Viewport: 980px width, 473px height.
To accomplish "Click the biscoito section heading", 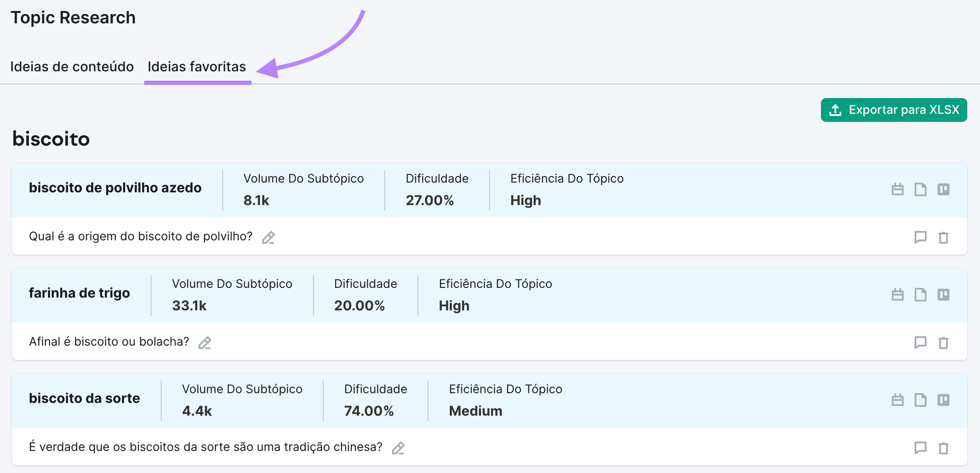I will (51, 139).
